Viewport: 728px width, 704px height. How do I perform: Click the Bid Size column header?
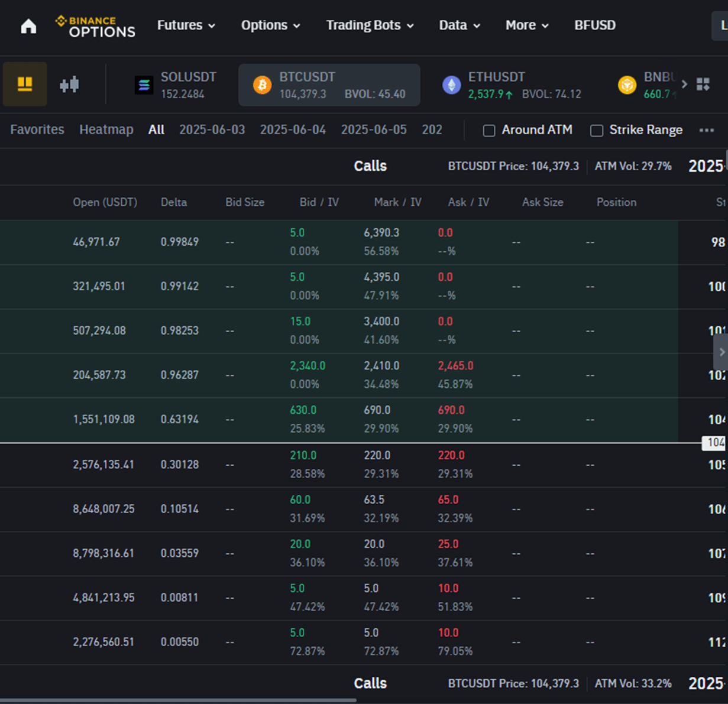pyautogui.click(x=245, y=202)
